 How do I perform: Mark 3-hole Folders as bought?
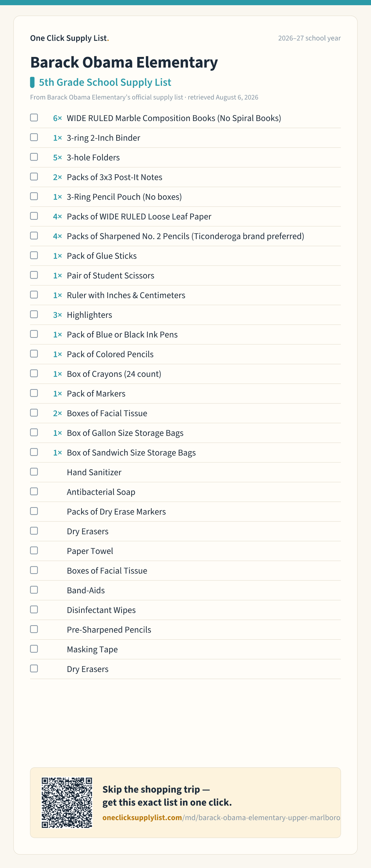point(34,157)
